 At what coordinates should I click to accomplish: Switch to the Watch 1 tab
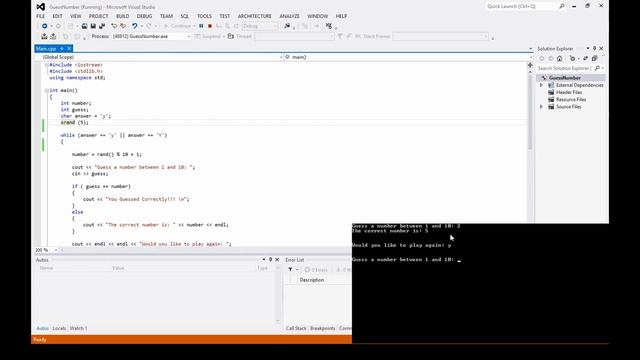point(78,328)
